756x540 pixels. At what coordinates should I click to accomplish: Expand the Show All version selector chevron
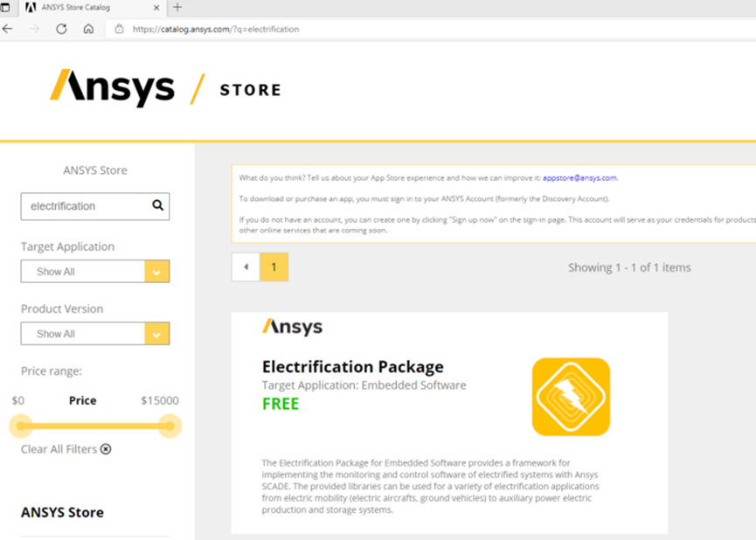click(158, 333)
